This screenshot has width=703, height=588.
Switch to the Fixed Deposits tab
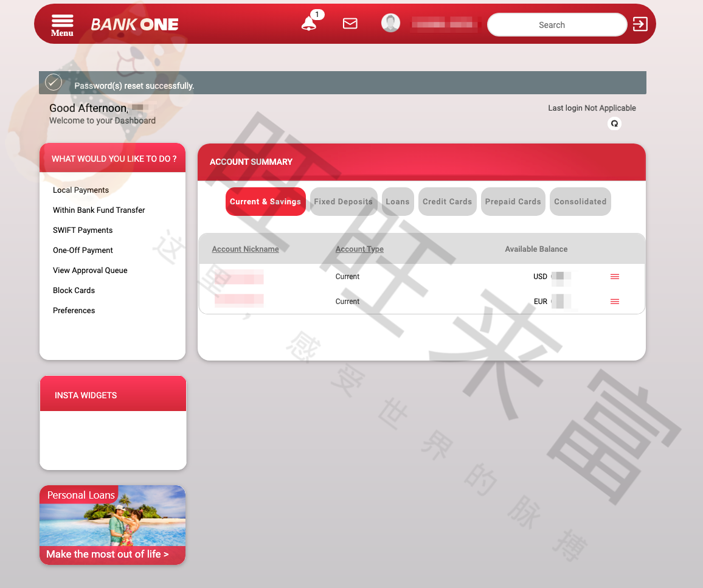point(344,201)
